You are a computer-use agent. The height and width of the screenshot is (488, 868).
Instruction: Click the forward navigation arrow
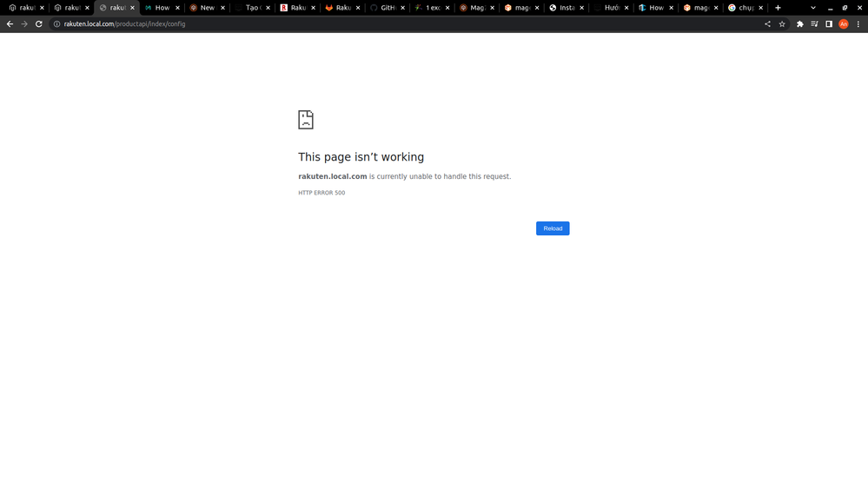(x=24, y=23)
